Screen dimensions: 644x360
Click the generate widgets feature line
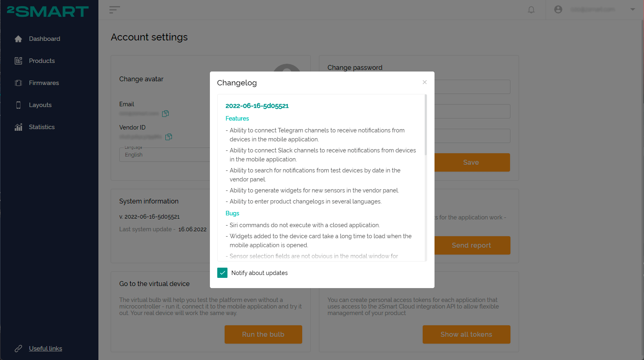coord(312,190)
